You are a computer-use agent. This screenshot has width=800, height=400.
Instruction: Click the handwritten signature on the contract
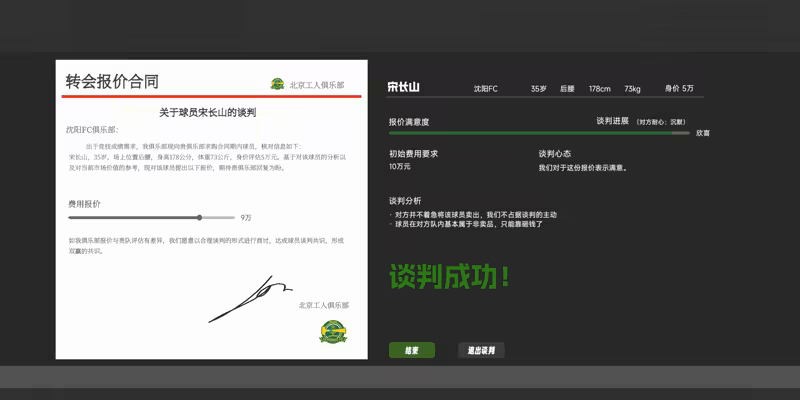click(242, 301)
